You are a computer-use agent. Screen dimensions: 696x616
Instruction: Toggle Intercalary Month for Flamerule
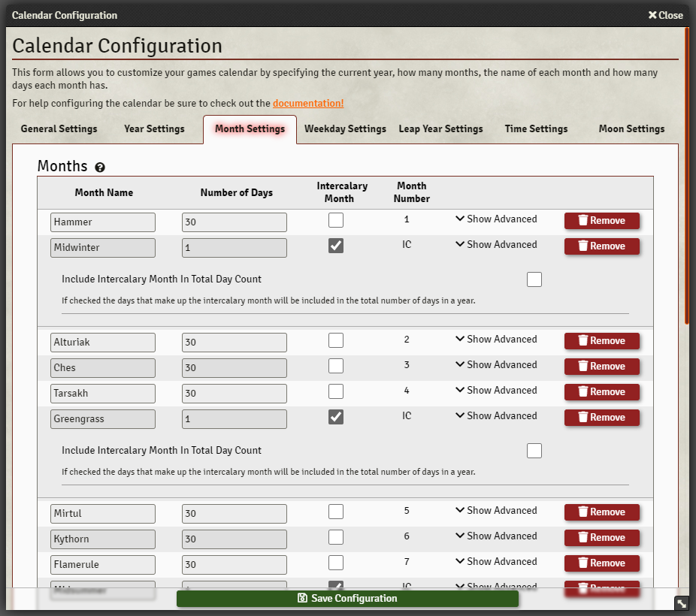(335, 563)
